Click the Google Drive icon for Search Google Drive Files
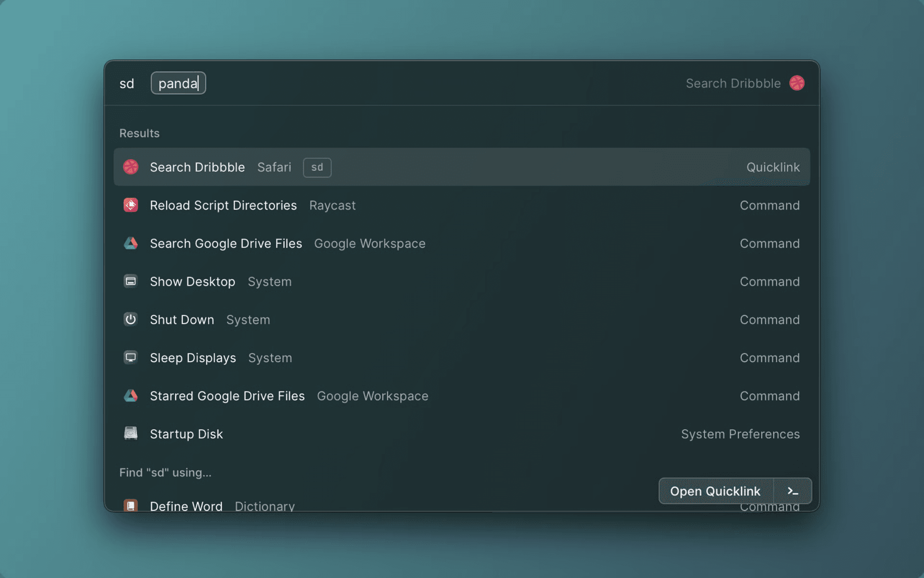Viewport: 924px width, 578px height. pos(130,243)
